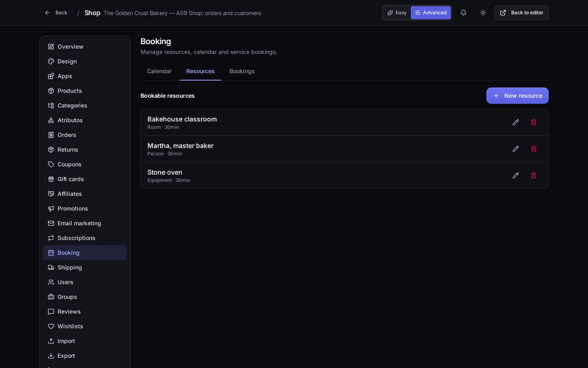Open Products in sidebar
The image size is (588, 368).
coord(85,91)
